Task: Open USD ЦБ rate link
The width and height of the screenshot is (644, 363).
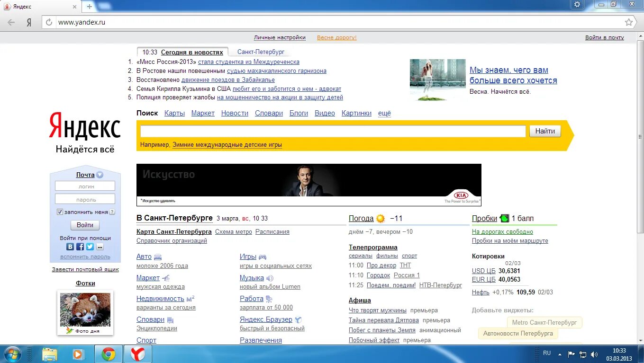Action: click(x=484, y=271)
